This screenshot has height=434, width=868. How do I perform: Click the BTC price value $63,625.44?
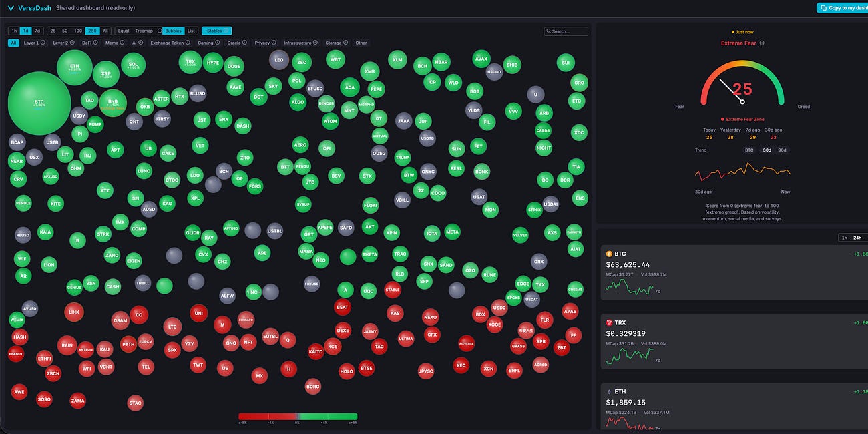coord(628,265)
